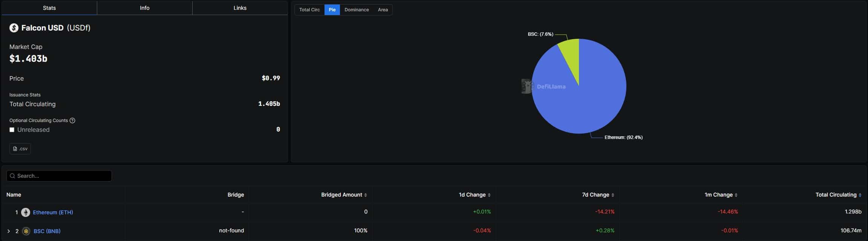Switch to the Stats tab
Screen dimensions: 868x241
point(49,8)
